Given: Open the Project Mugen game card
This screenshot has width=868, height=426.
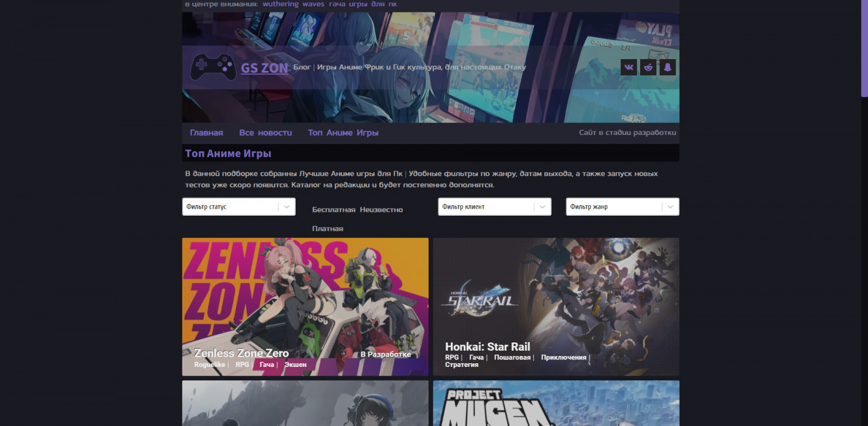Looking at the screenshot, I should coord(556,403).
